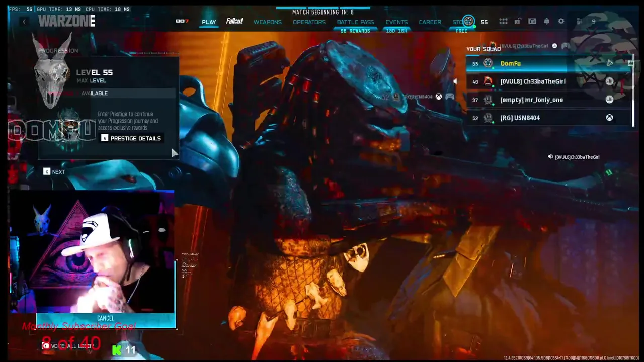Click the WARZONE title logo
Image resolution: width=644 pixels, height=362 pixels.
[66, 21]
